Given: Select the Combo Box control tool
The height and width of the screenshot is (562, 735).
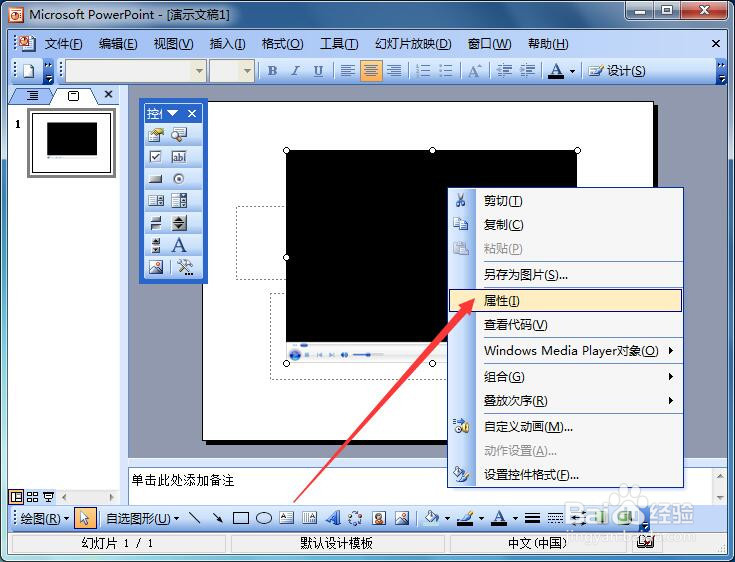Looking at the screenshot, I should [x=179, y=201].
